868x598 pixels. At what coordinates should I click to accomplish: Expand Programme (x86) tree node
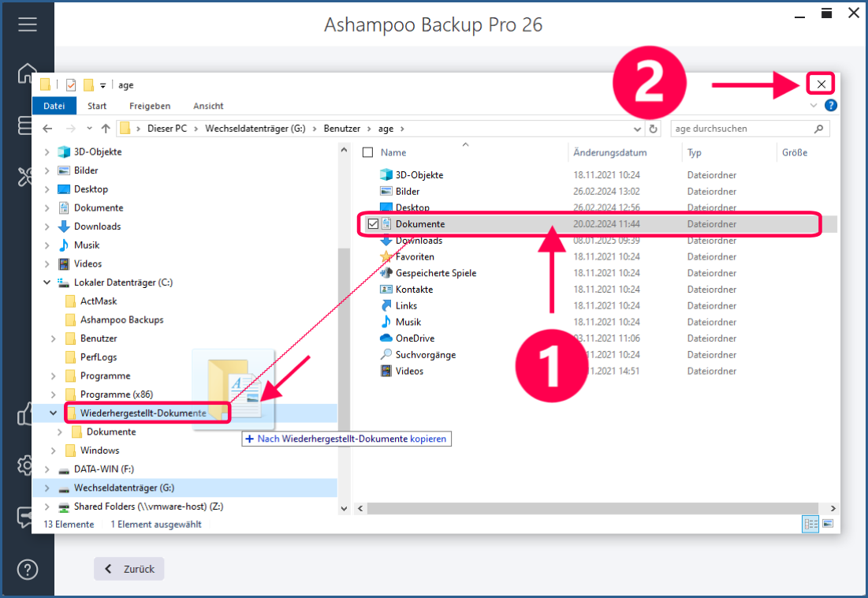pyautogui.click(x=54, y=394)
